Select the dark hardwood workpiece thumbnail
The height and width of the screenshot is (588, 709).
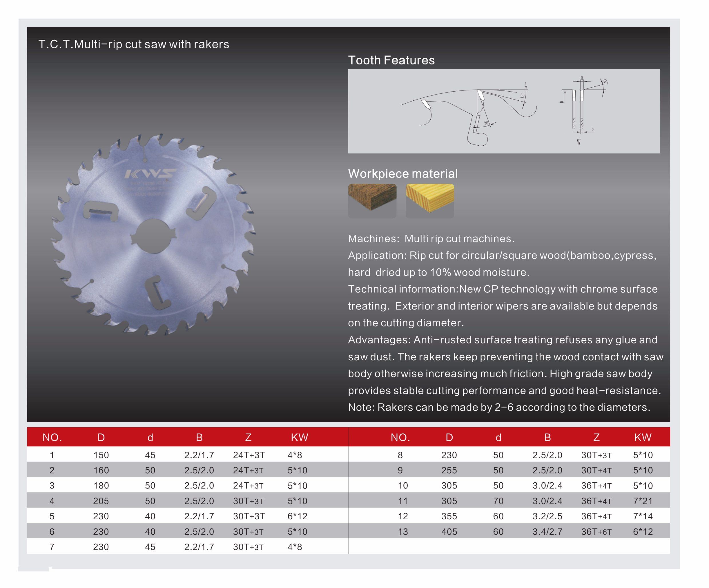tap(372, 201)
